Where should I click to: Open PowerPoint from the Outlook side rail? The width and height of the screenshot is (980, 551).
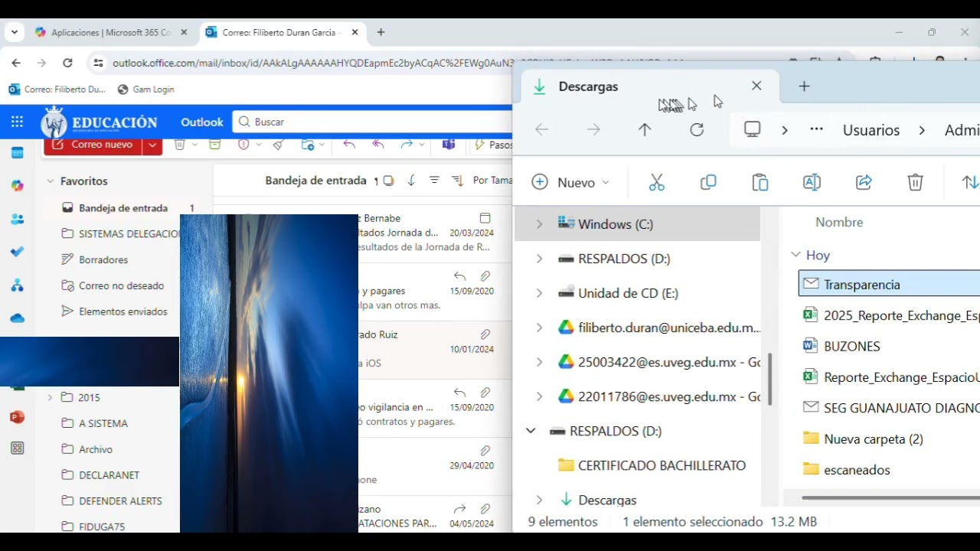click(x=17, y=417)
